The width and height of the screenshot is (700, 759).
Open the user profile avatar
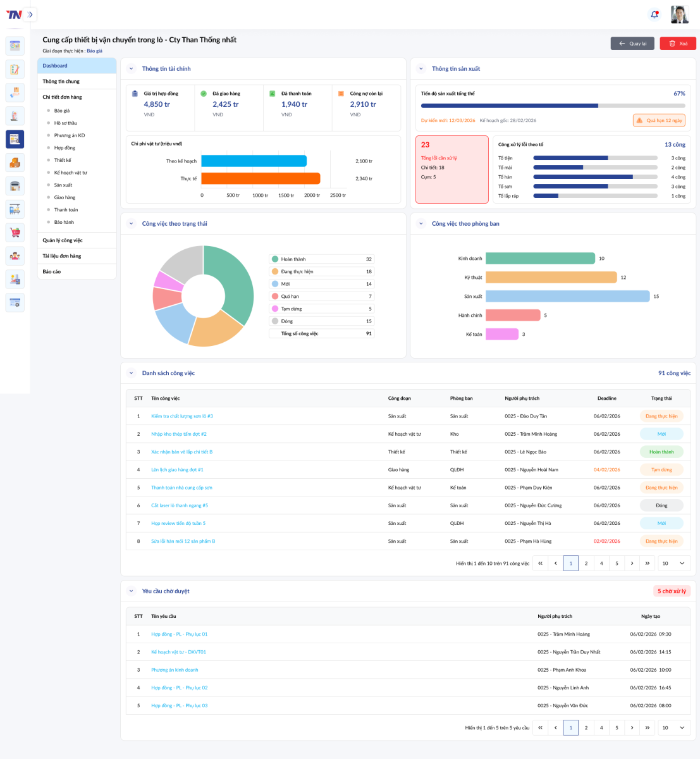pos(680,15)
